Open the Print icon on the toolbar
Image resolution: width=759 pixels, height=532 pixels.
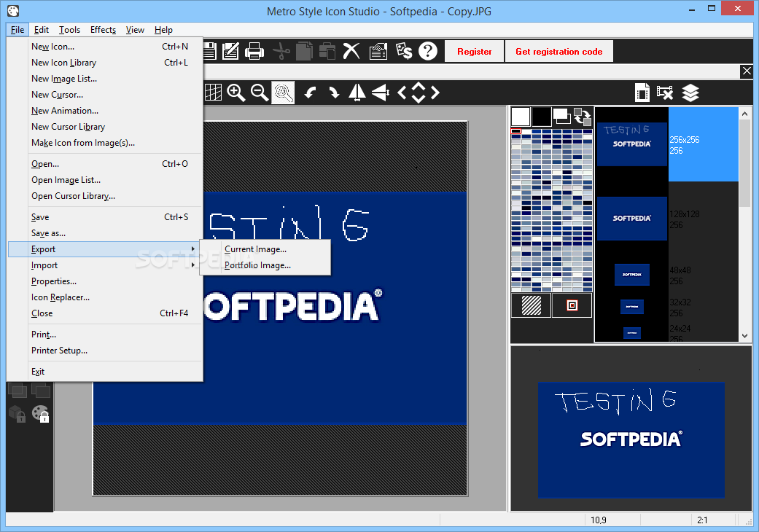tap(254, 51)
